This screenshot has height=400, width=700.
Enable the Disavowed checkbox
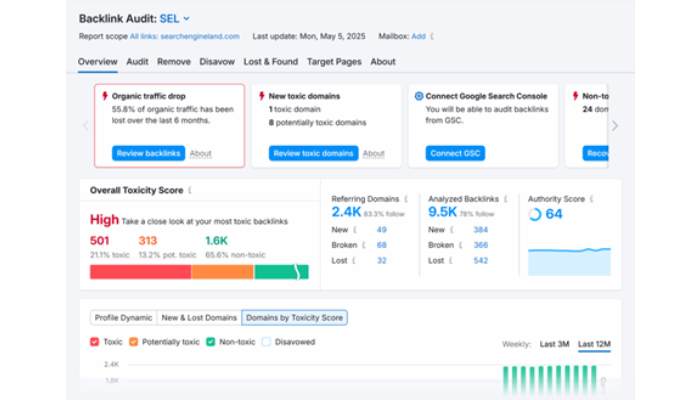coord(266,341)
